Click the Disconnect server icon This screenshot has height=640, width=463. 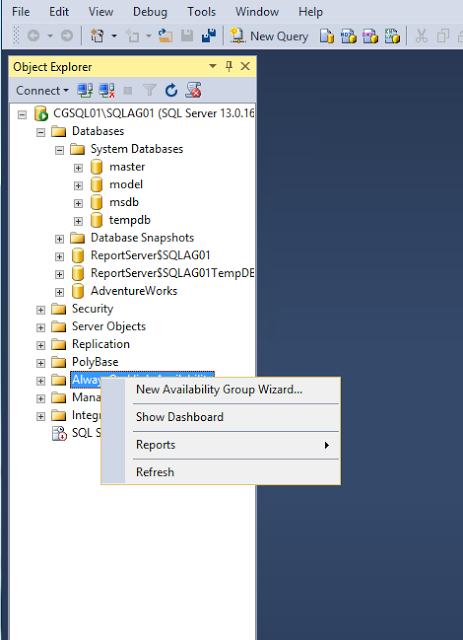(x=107, y=90)
